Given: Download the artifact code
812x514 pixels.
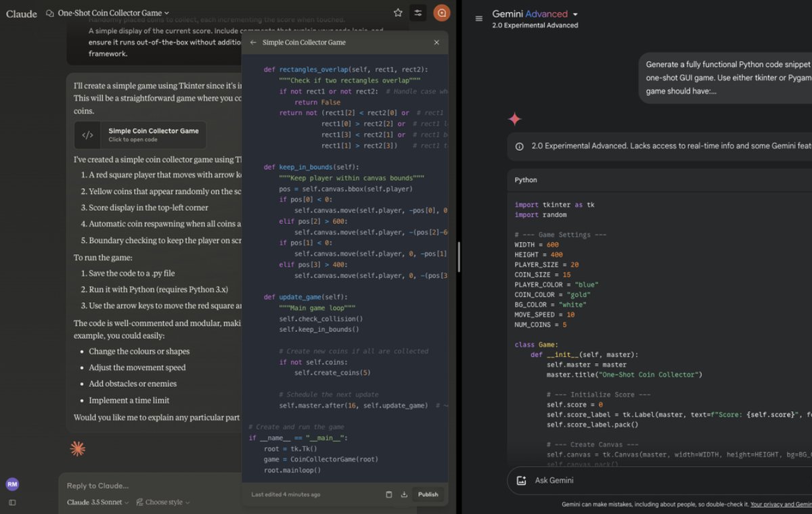Looking at the screenshot, I should pyautogui.click(x=405, y=494).
